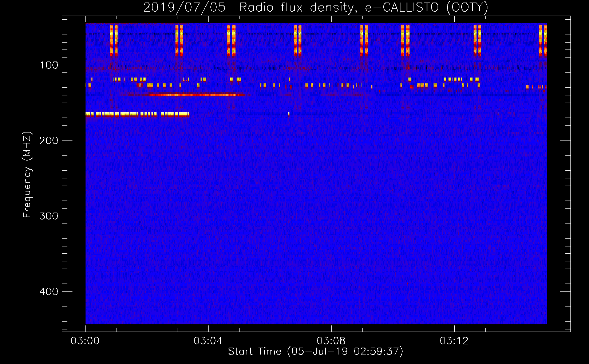Viewport: 589px width, 364px height.
Task: Click the 03:04 time tick label
Action: click(x=208, y=341)
